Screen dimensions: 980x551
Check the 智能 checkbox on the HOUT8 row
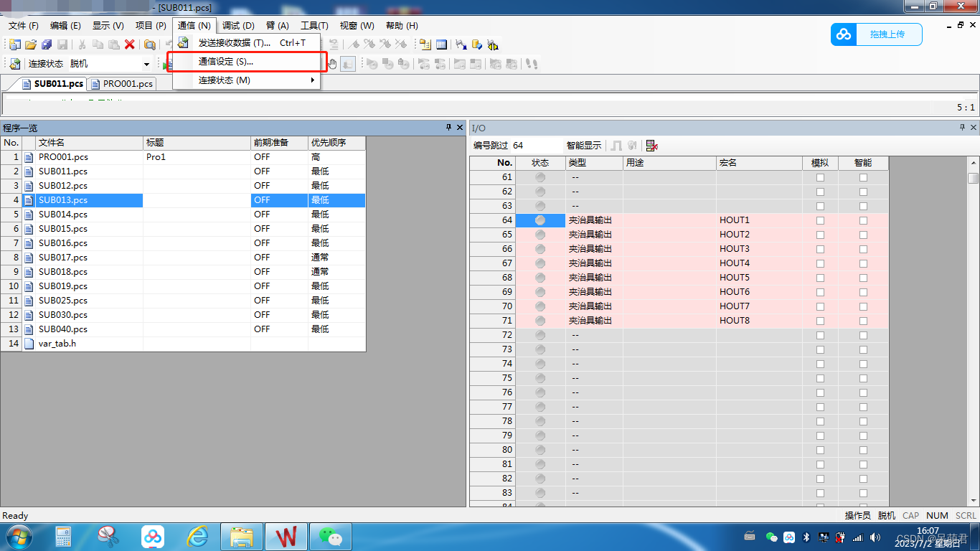coord(864,321)
